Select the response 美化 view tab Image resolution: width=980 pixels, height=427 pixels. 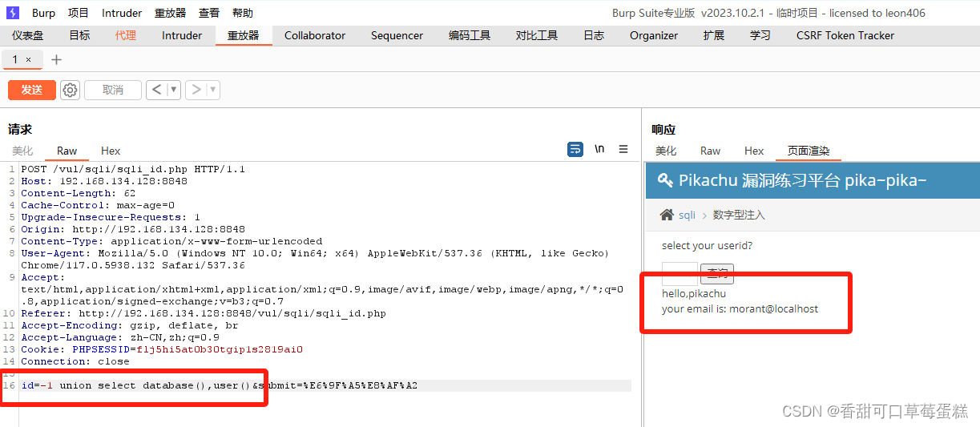tap(666, 151)
